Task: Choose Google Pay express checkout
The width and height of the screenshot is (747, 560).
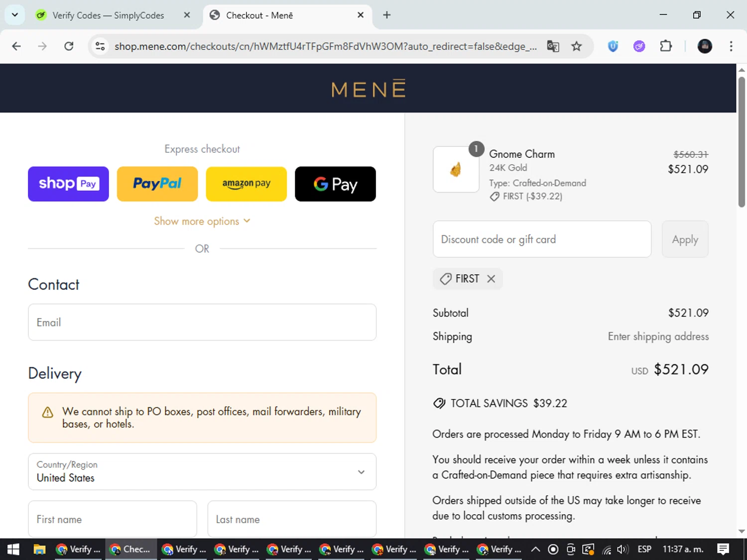Action: 335,184
